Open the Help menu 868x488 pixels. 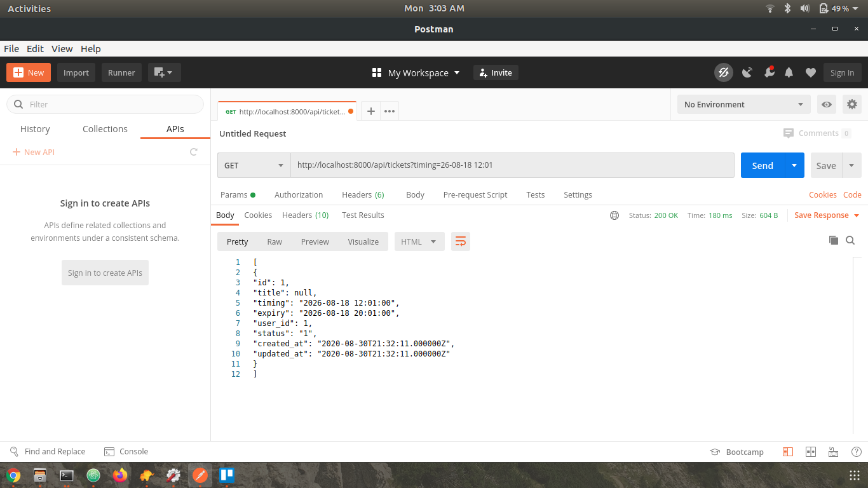click(91, 48)
